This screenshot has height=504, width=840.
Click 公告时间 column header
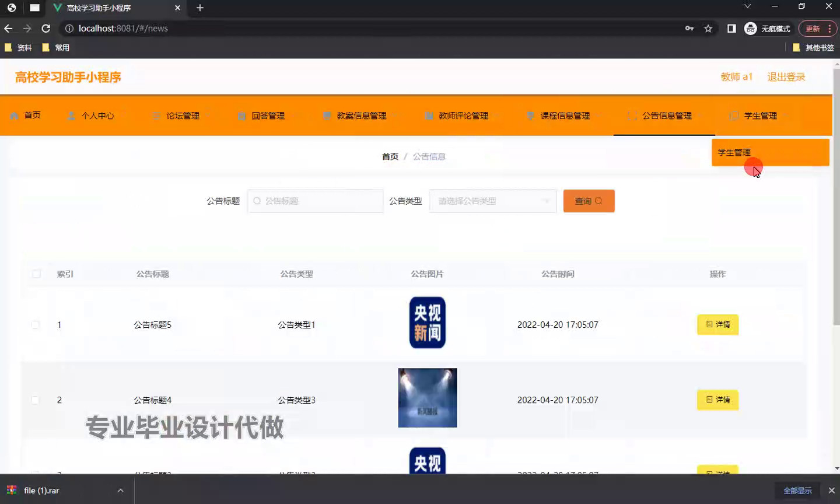point(558,274)
